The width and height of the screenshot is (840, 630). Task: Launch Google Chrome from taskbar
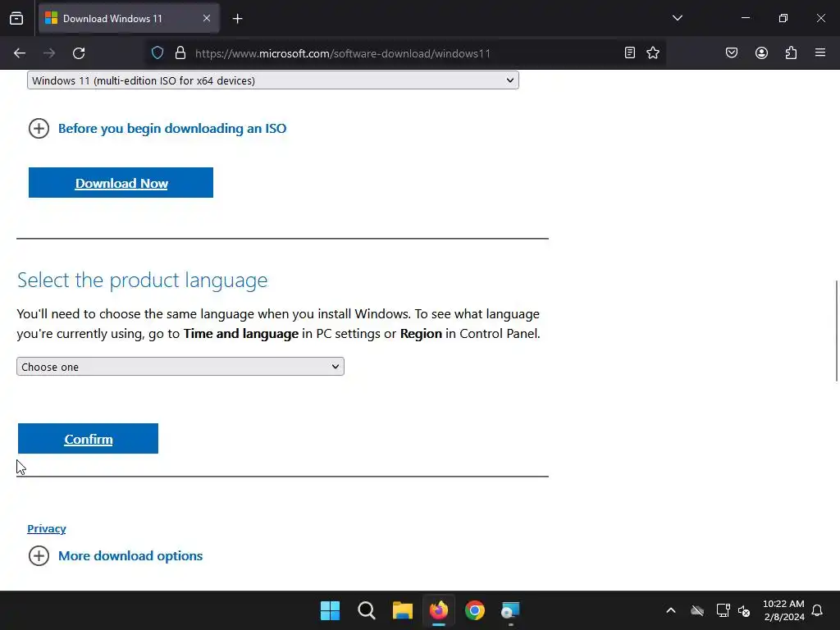[475, 610]
